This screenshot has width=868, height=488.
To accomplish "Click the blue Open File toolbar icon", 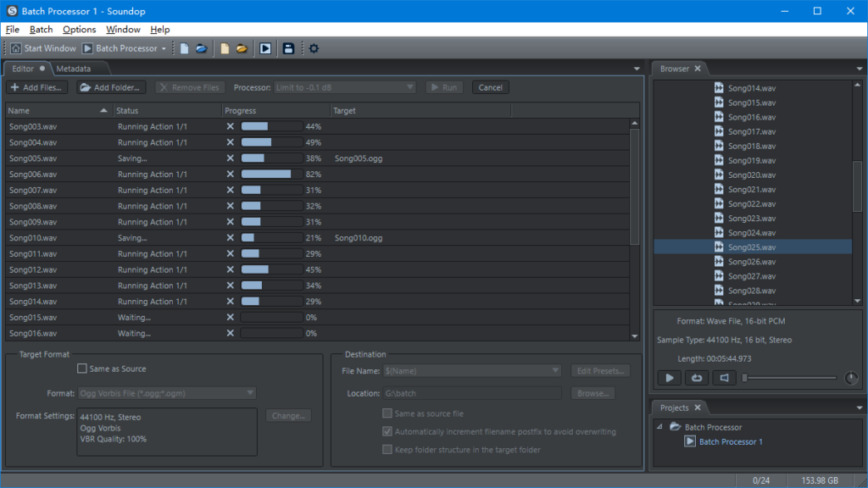I will coord(201,48).
